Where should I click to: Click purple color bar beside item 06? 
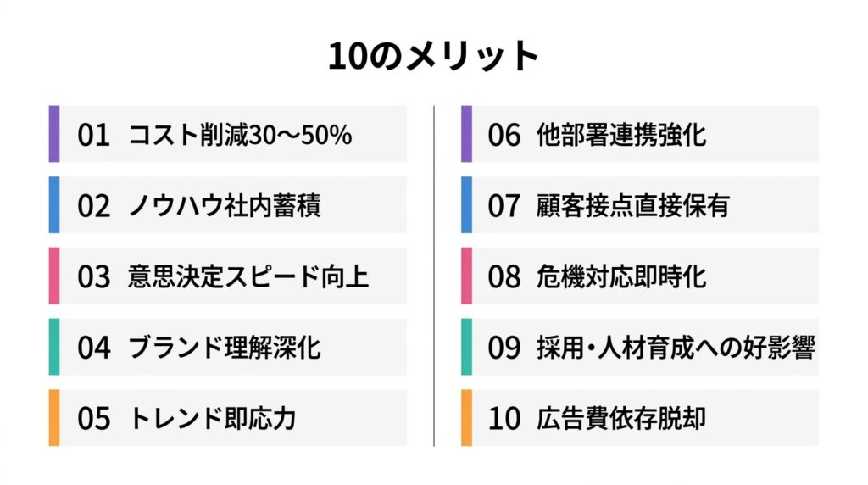(467, 134)
